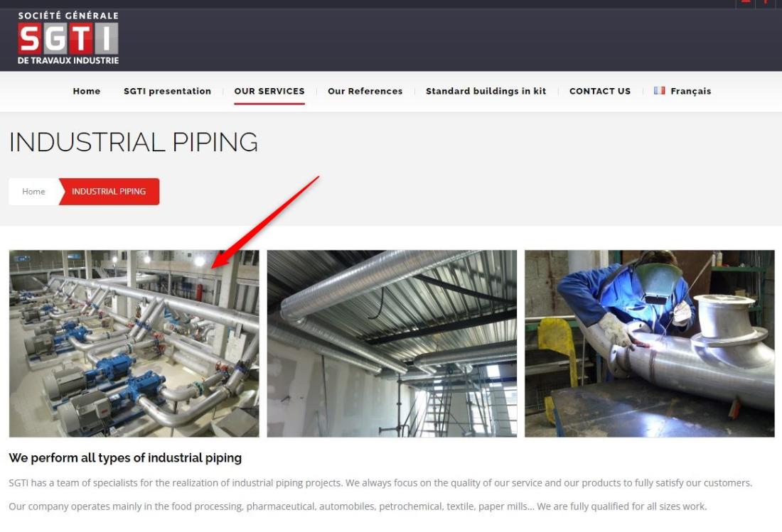The height and width of the screenshot is (532, 782).
Task: Click the red INDUSTRIAL PIPING breadcrumb
Action: tap(109, 191)
